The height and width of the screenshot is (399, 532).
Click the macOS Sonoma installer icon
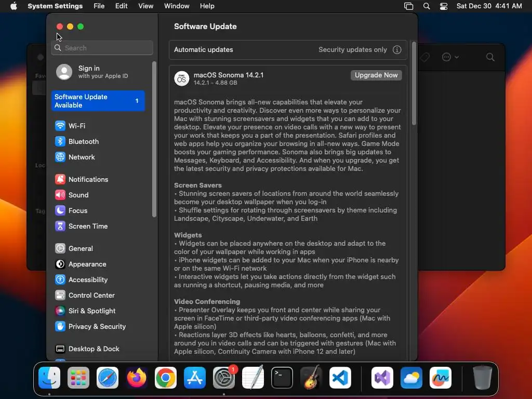coord(181,79)
